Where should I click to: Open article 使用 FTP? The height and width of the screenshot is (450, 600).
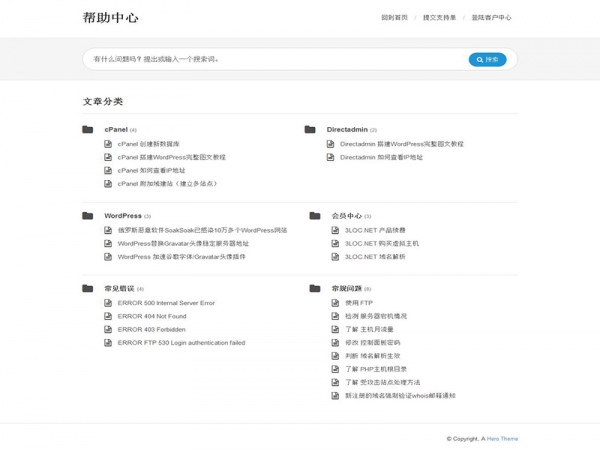pos(359,303)
